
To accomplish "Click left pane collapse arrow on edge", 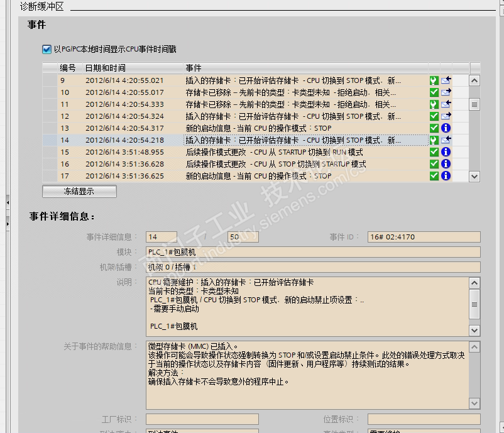I will coord(8,202).
